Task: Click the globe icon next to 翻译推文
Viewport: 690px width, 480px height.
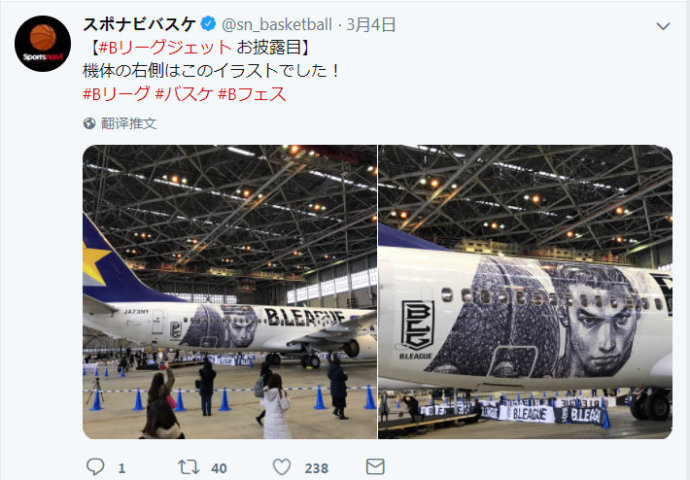Action: [89, 124]
